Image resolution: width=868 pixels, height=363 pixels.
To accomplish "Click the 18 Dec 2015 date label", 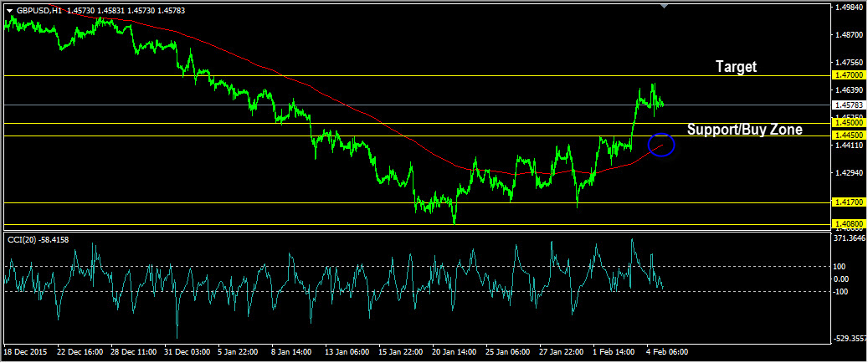I will (26, 352).
